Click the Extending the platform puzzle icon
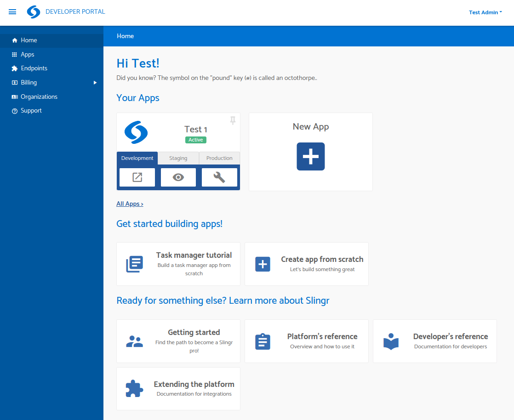514x420 pixels. [134, 389]
